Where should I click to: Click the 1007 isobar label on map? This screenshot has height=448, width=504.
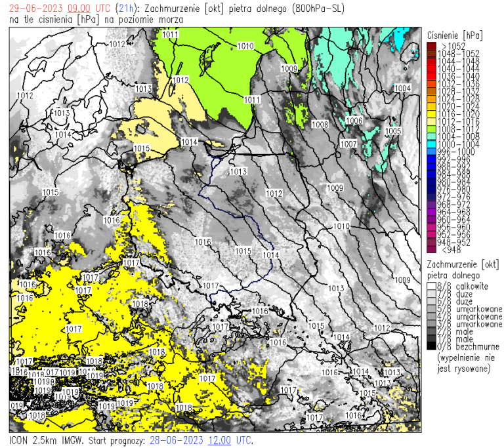pyautogui.click(x=348, y=144)
